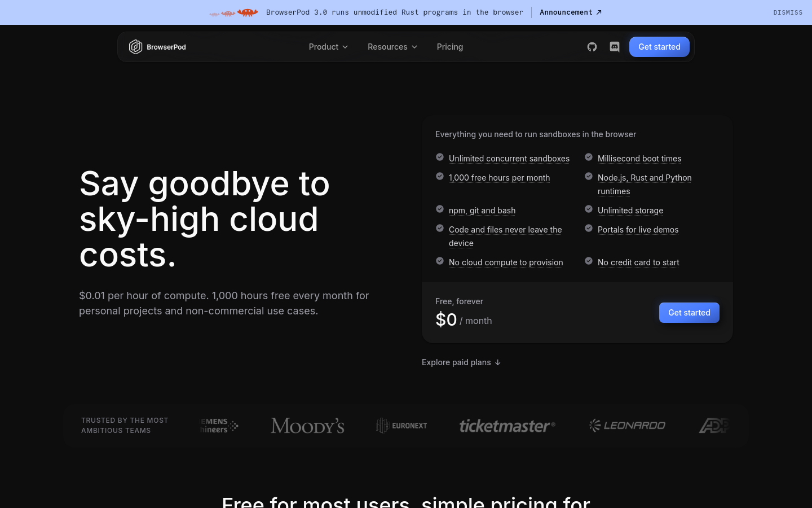Click the BrowserPod hexagon logo icon
812x508 pixels.
(135, 47)
